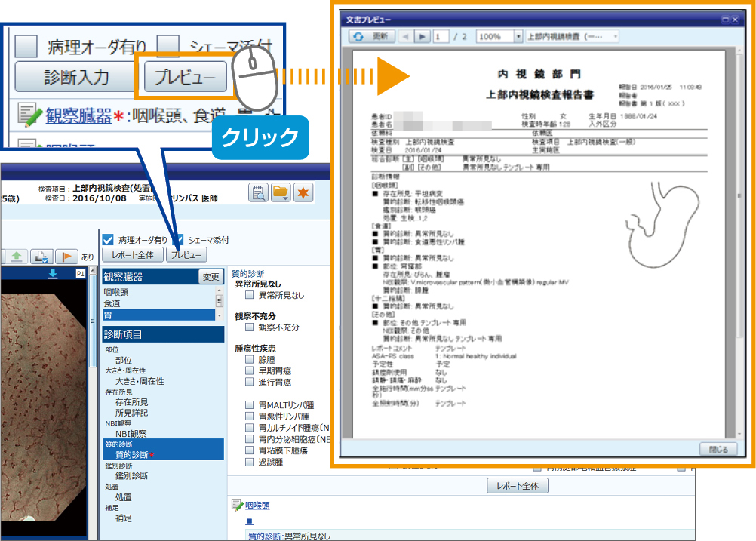Open the 100% zoom dropdown
The image size is (756, 541).
pyautogui.click(x=518, y=36)
